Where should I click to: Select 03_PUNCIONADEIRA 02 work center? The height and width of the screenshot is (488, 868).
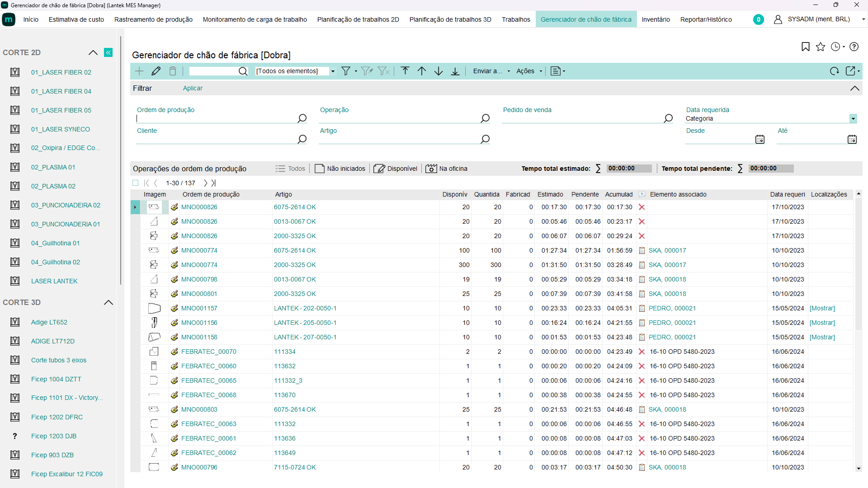(x=66, y=205)
